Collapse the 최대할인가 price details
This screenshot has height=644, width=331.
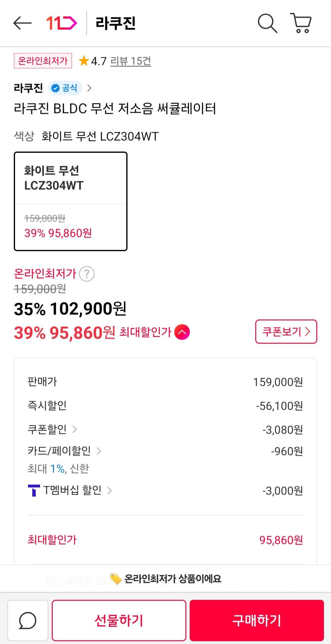pyautogui.click(x=182, y=332)
